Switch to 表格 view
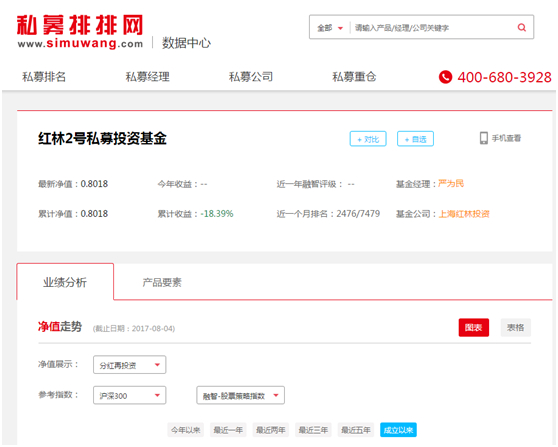Image resolution: width=558 pixels, height=447 pixels. (516, 327)
